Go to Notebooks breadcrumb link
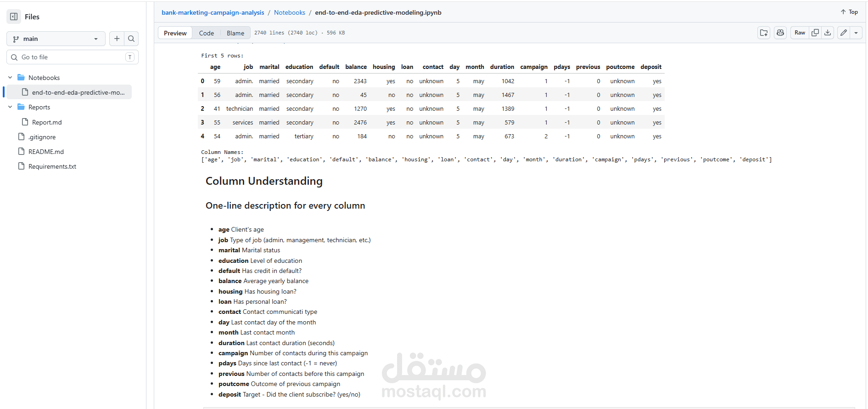 tap(289, 12)
